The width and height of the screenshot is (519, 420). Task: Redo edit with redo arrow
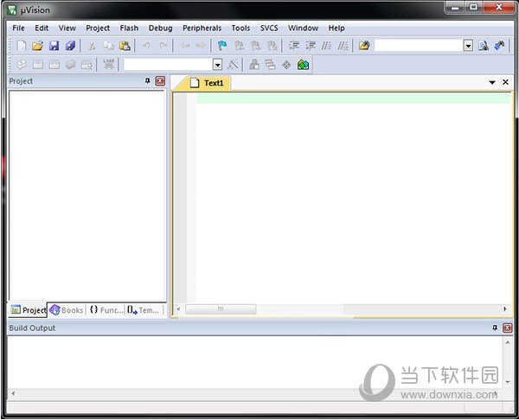(163, 46)
